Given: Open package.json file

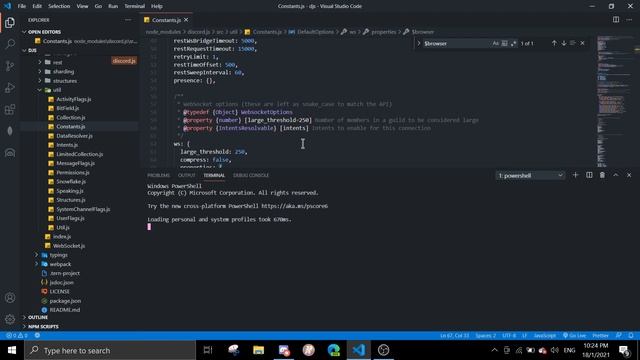Looking at the screenshot, I should (x=65, y=301).
